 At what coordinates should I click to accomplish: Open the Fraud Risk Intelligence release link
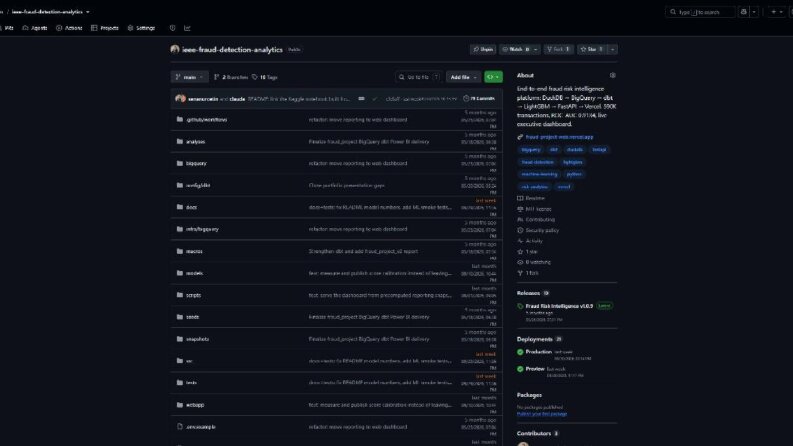pos(559,306)
